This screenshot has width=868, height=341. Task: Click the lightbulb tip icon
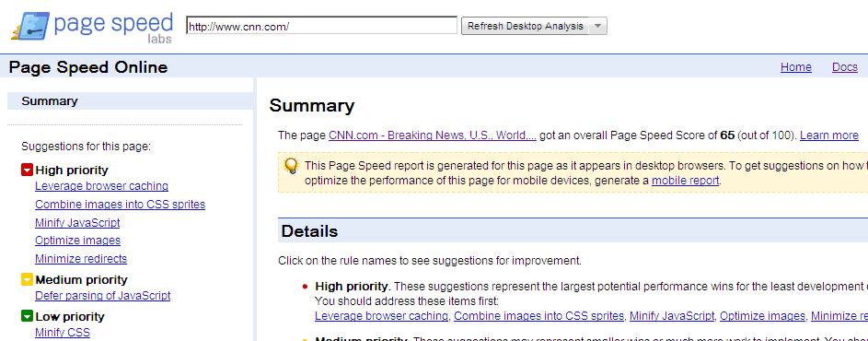[x=291, y=166]
